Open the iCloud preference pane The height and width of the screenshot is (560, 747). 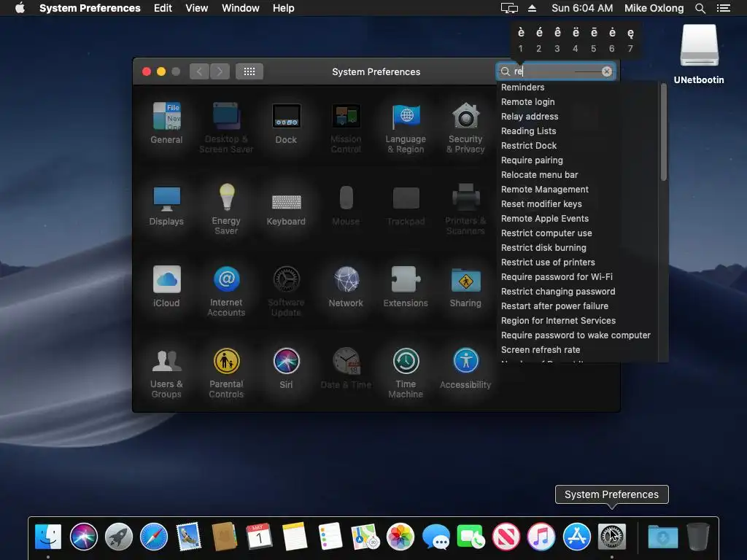tap(166, 286)
